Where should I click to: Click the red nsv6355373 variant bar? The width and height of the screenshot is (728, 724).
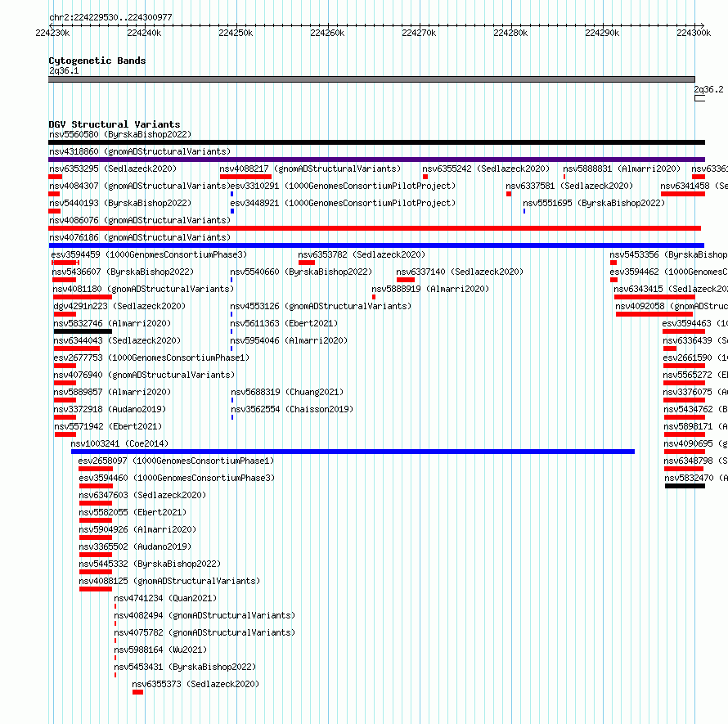coord(137,692)
